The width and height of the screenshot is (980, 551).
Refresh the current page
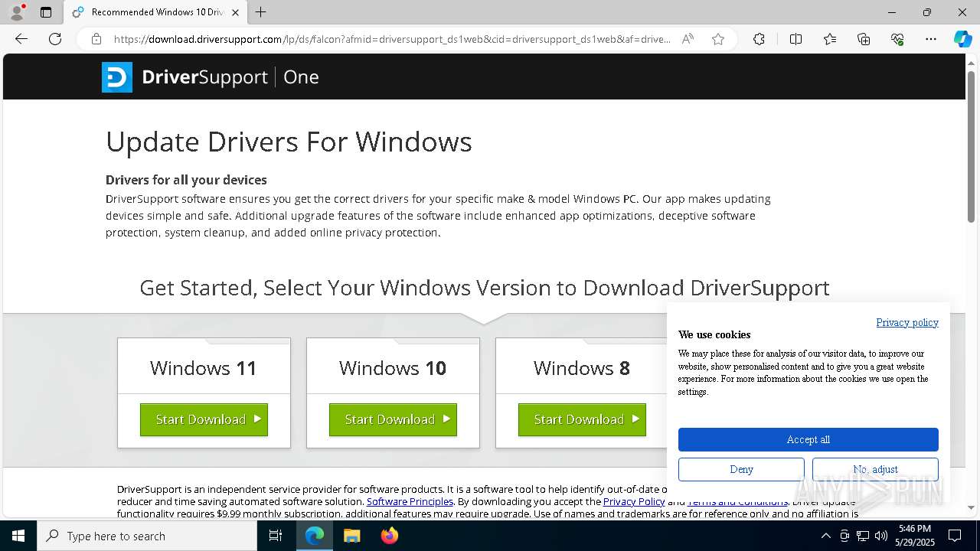coord(55,39)
